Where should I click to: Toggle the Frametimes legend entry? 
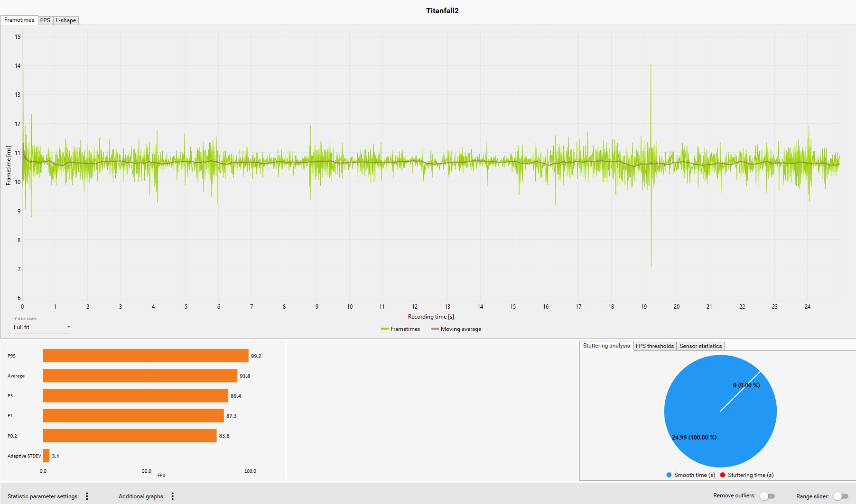[400, 329]
